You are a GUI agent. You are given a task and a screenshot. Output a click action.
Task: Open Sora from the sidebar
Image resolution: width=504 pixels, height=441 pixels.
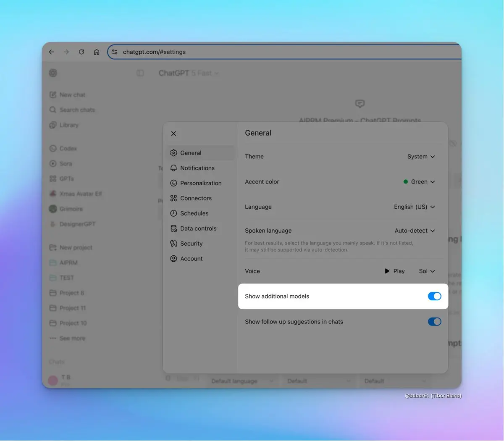(x=61, y=164)
